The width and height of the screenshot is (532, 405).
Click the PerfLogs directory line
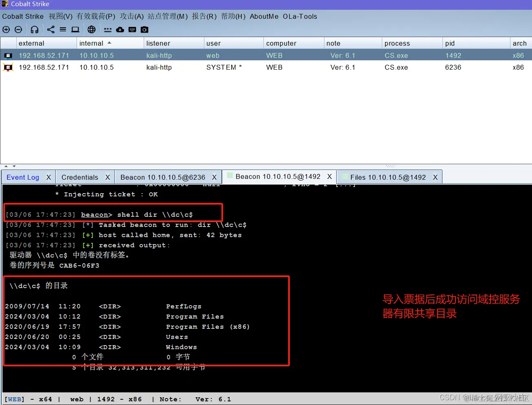[x=103, y=306]
